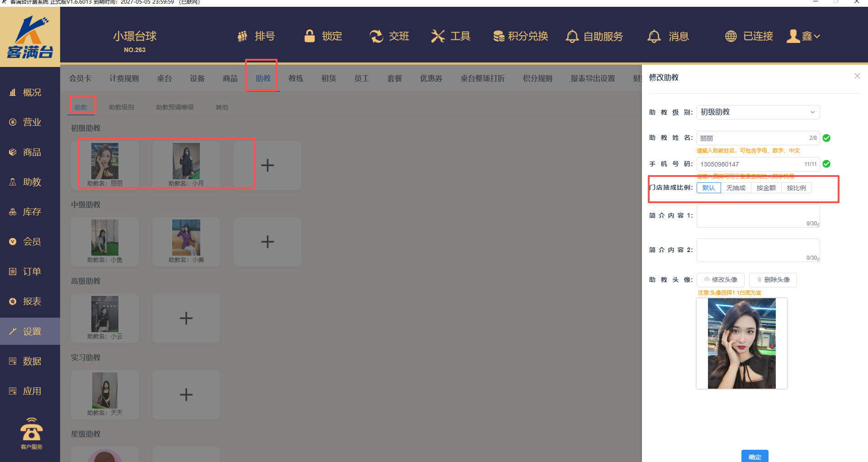Select 无抽成 commission option
868x462 pixels.
pos(736,188)
